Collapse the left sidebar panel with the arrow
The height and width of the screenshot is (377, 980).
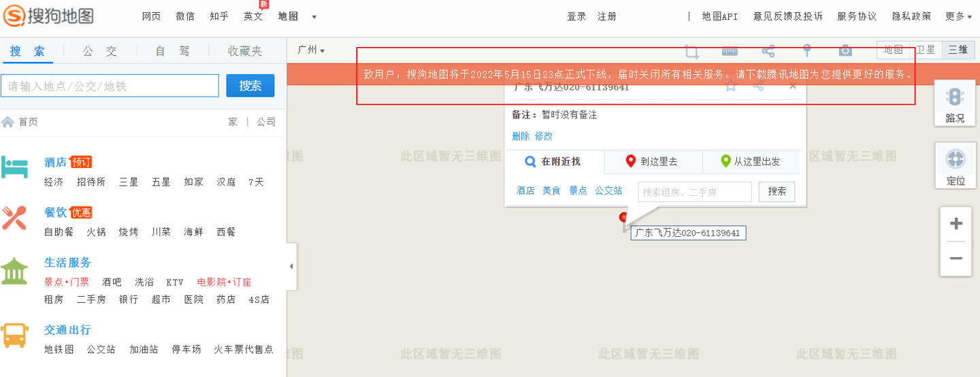point(291,266)
